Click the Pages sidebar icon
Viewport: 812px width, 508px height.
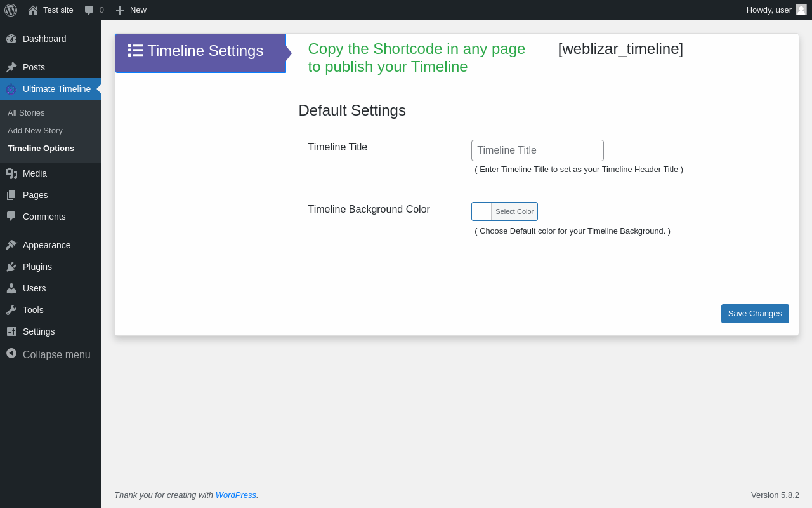(11, 195)
